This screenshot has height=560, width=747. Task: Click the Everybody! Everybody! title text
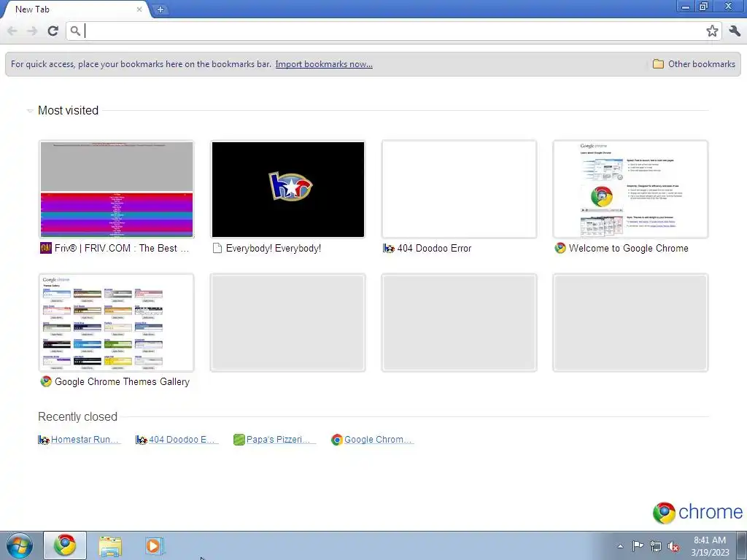pos(274,248)
